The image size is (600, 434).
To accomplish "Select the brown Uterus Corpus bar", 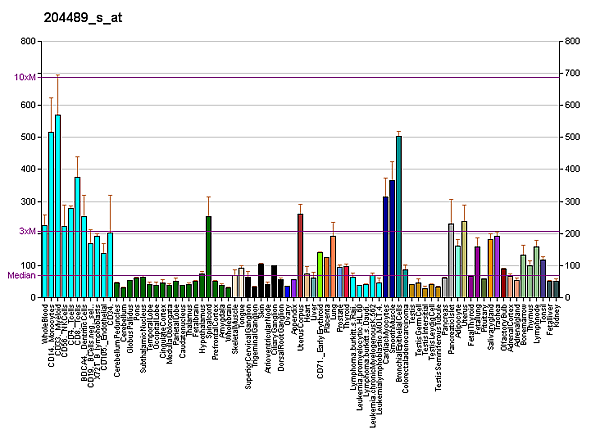I will pos(300,256).
